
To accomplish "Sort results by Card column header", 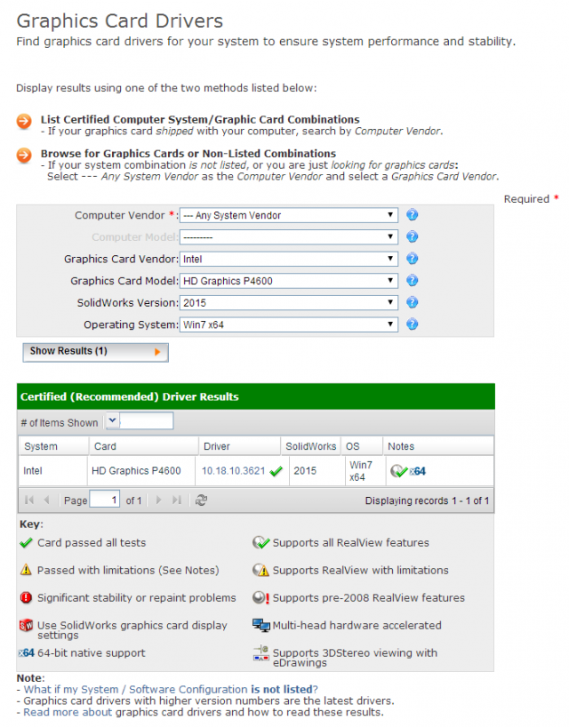I will 143,446.
